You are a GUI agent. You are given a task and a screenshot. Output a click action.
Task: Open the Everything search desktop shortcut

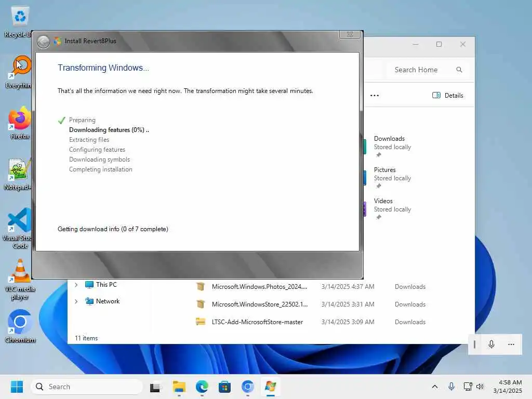pos(19,72)
